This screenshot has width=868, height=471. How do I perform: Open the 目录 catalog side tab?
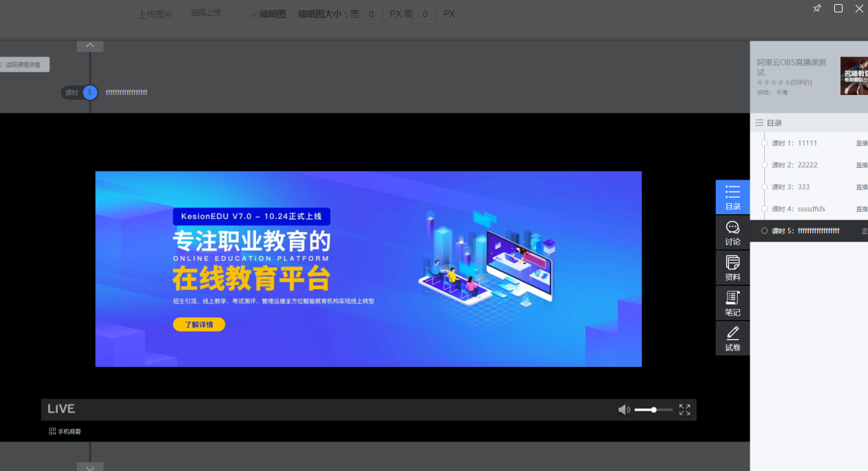[732, 197]
